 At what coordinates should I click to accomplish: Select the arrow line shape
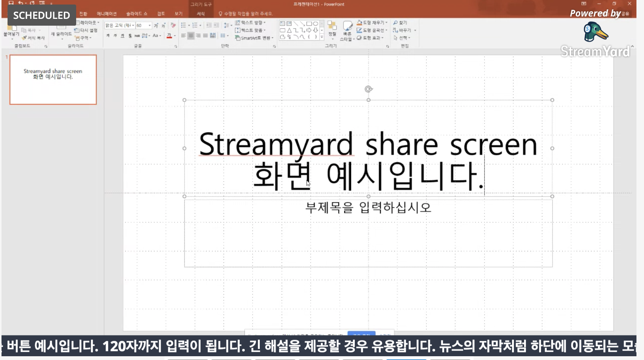pyautogui.click(x=302, y=23)
